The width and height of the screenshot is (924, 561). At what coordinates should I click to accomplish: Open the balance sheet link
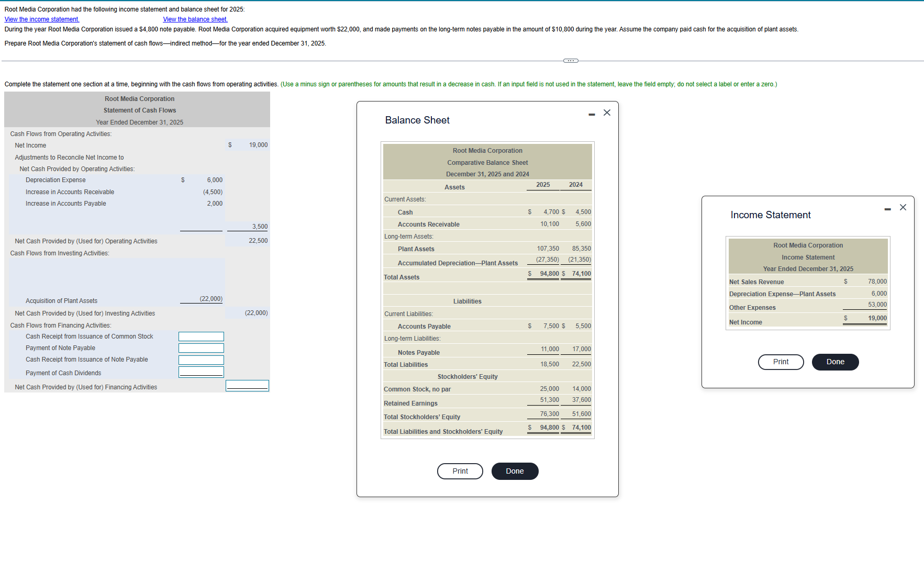click(x=195, y=19)
